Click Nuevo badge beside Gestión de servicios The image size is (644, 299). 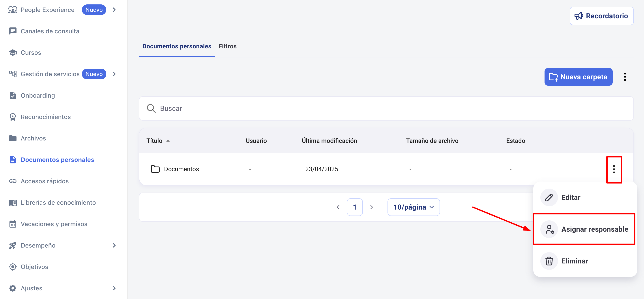[94, 74]
